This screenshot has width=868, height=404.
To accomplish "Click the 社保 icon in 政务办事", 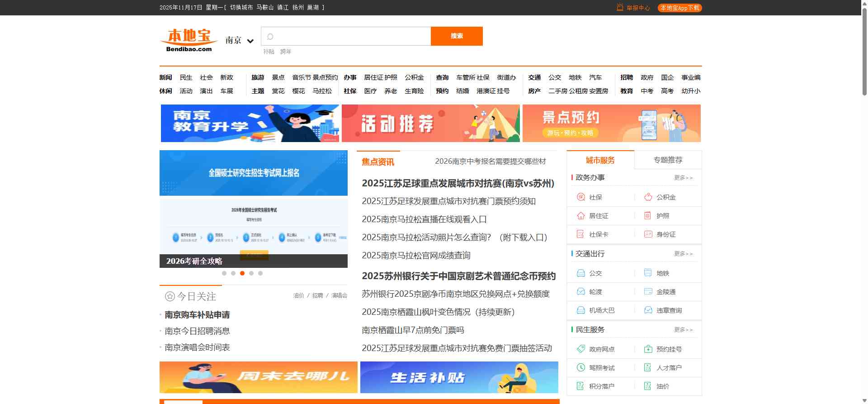I will pos(581,197).
